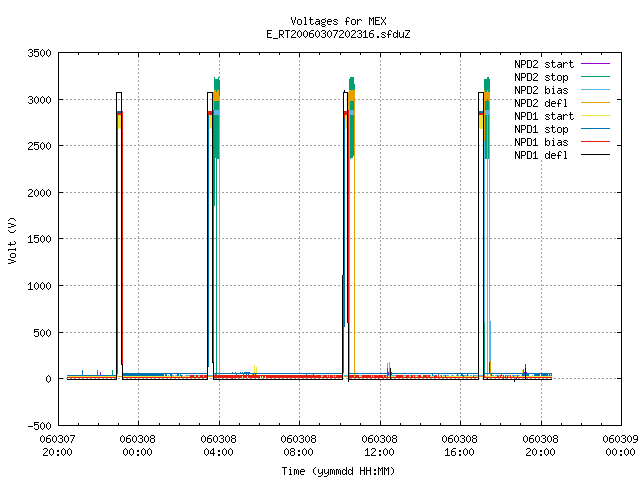Click the 'NPD1 bias' legend label

541,142
